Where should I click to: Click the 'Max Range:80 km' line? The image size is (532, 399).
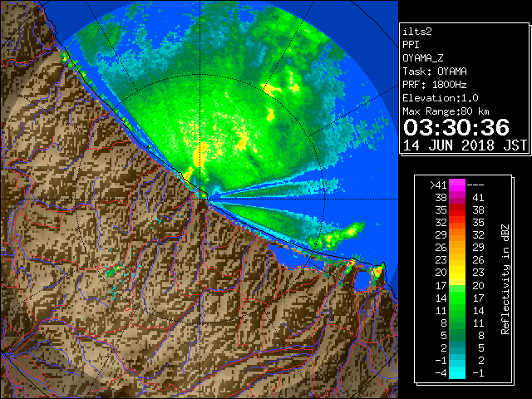tap(446, 111)
